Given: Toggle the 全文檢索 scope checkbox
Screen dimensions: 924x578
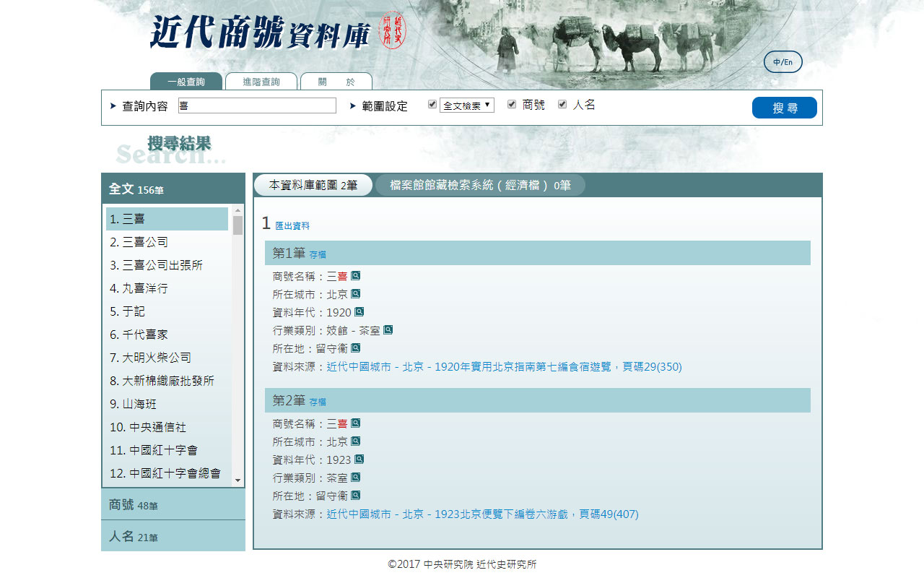Looking at the screenshot, I should click(432, 105).
